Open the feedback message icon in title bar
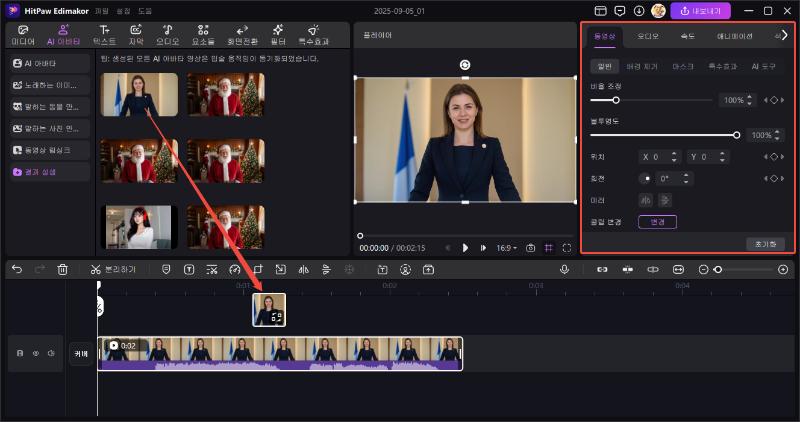800x422 pixels. [620, 11]
